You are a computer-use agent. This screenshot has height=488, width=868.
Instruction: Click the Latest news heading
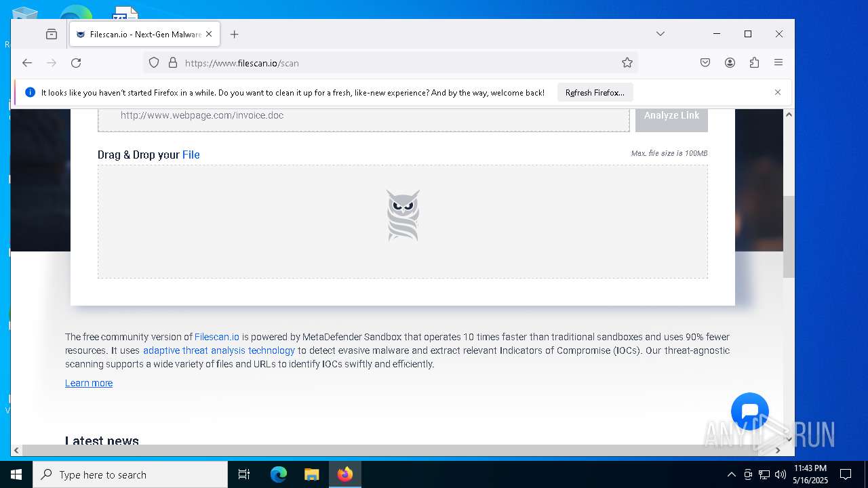pos(102,441)
